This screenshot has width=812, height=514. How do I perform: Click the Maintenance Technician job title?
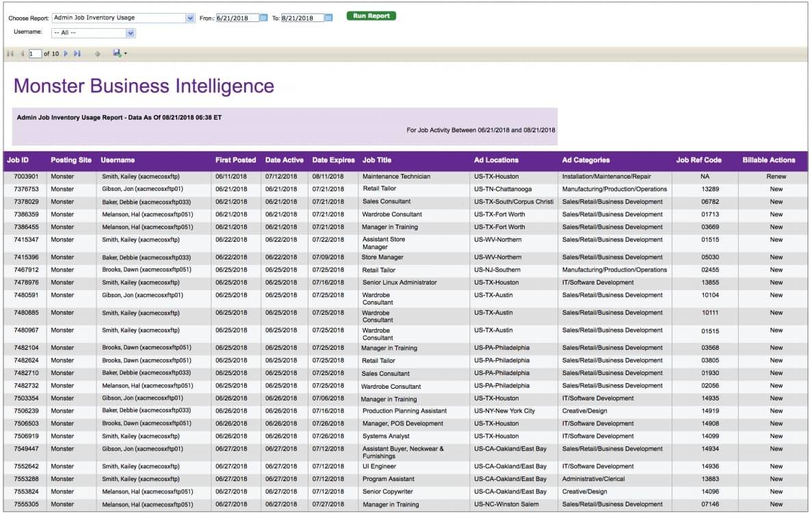click(x=396, y=177)
